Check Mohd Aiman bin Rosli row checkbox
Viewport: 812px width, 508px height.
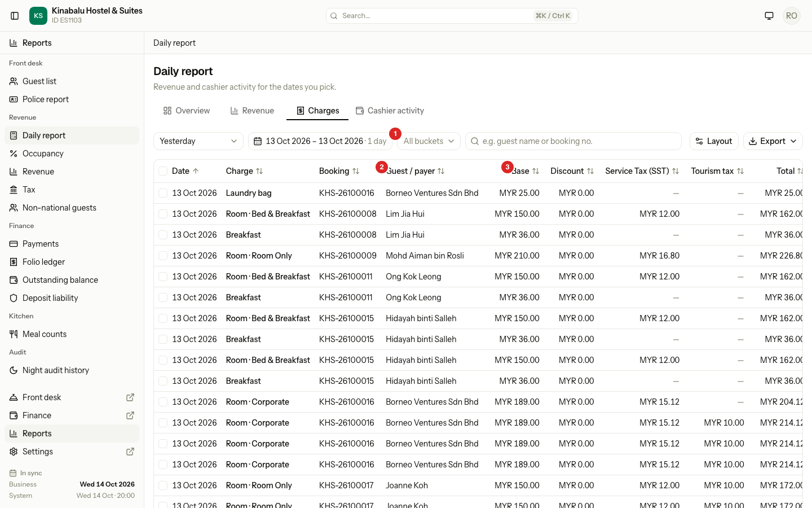coord(163,256)
